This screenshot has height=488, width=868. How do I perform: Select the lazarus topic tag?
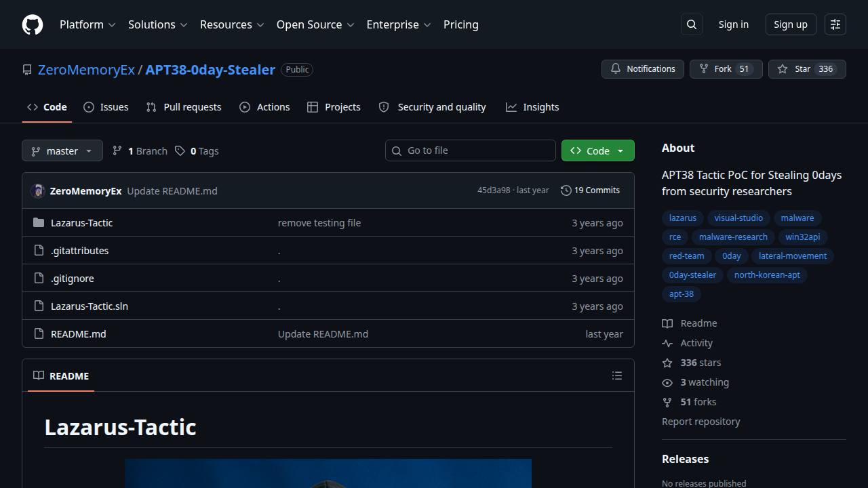683,218
